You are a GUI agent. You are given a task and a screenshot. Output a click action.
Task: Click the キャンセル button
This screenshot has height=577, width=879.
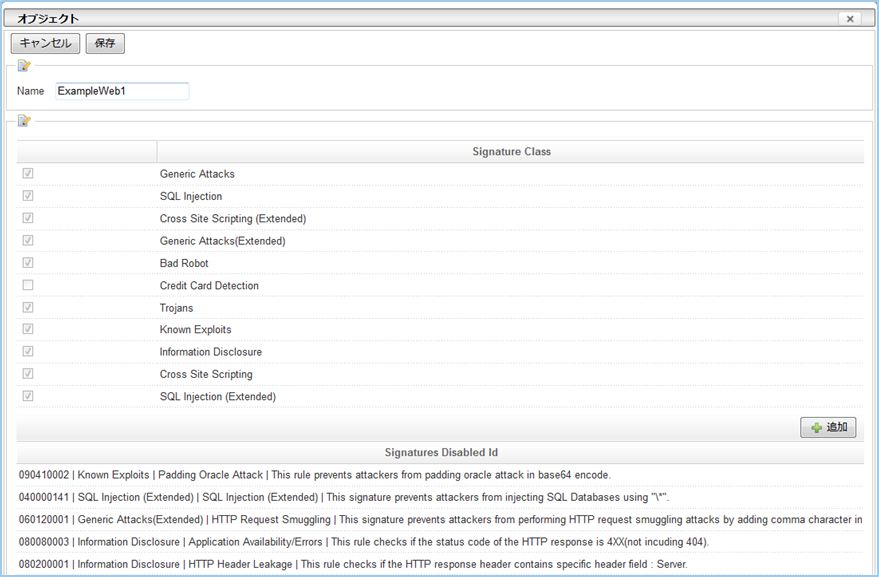click(45, 43)
